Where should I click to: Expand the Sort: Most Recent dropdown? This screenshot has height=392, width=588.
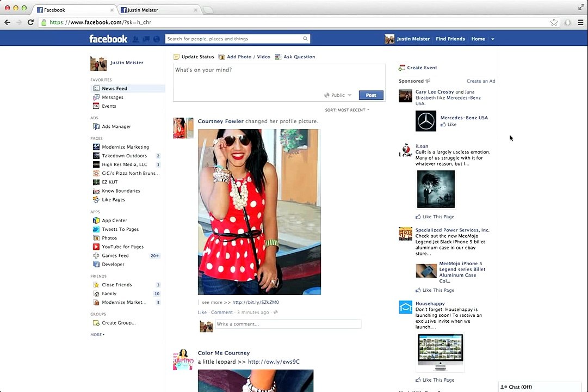pyautogui.click(x=347, y=110)
